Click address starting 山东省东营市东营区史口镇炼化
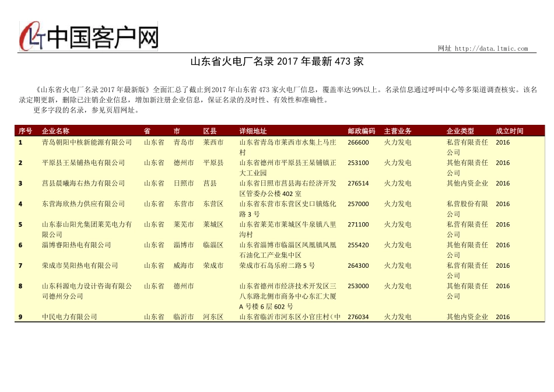The width and height of the screenshot is (554, 392). [x=287, y=209]
